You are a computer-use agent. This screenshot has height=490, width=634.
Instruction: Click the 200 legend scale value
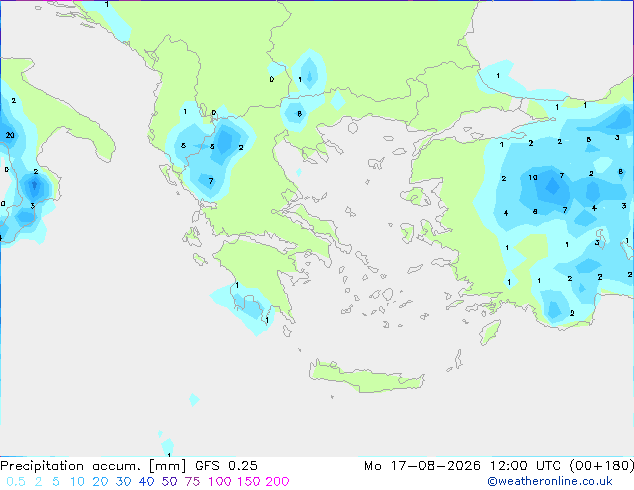coord(277,482)
